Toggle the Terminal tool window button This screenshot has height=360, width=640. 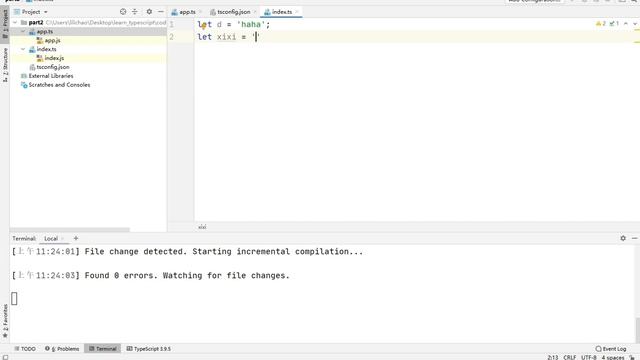[102, 349]
